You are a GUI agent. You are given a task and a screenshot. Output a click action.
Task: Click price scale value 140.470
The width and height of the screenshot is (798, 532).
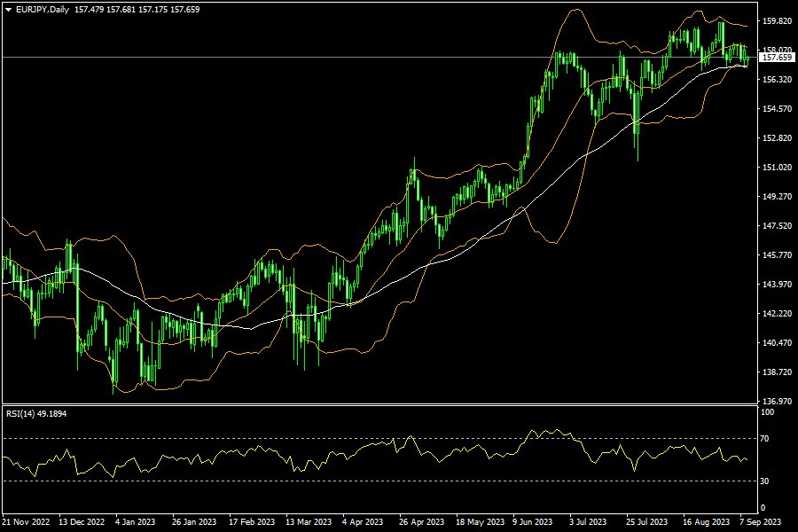[x=777, y=342]
